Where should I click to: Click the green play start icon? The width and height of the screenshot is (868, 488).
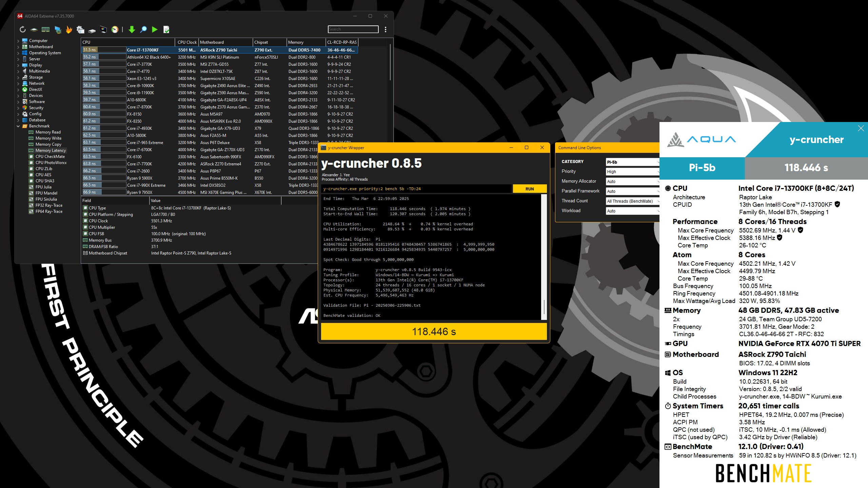[155, 29]
